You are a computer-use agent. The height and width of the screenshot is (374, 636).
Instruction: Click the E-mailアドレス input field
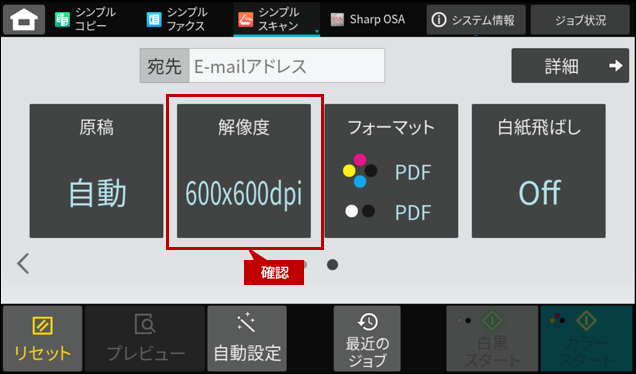[287, 66]
